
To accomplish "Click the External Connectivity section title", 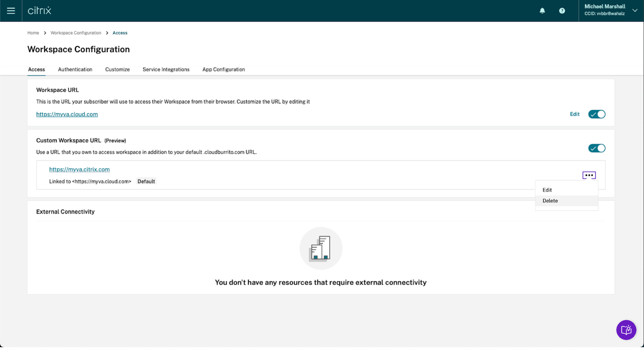I will point(65,212).
